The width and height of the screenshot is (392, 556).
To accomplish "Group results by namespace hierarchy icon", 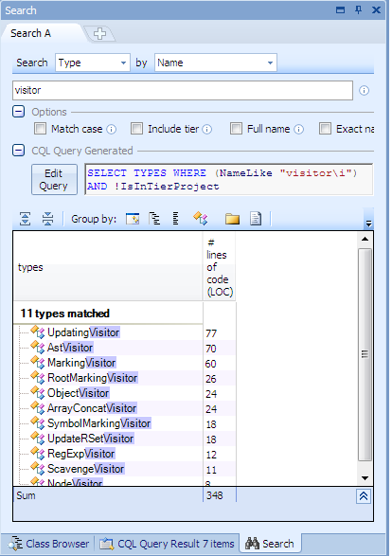I will [x=154, y=219].
